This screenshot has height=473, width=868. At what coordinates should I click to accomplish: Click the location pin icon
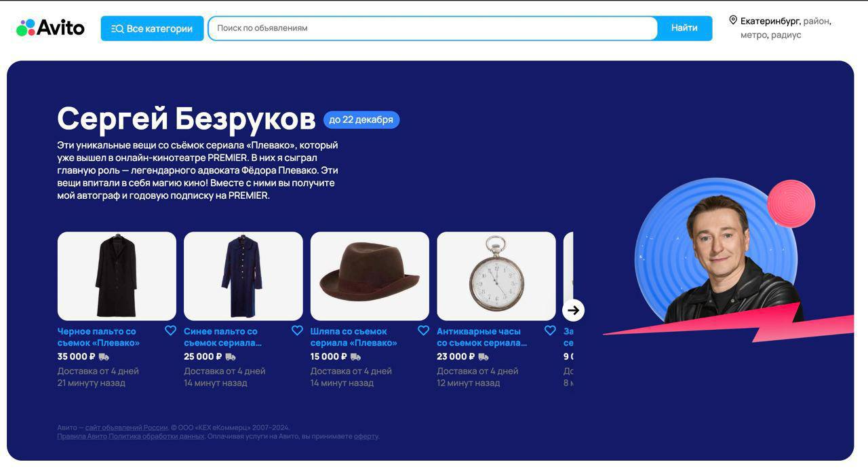tap(733, 20)
